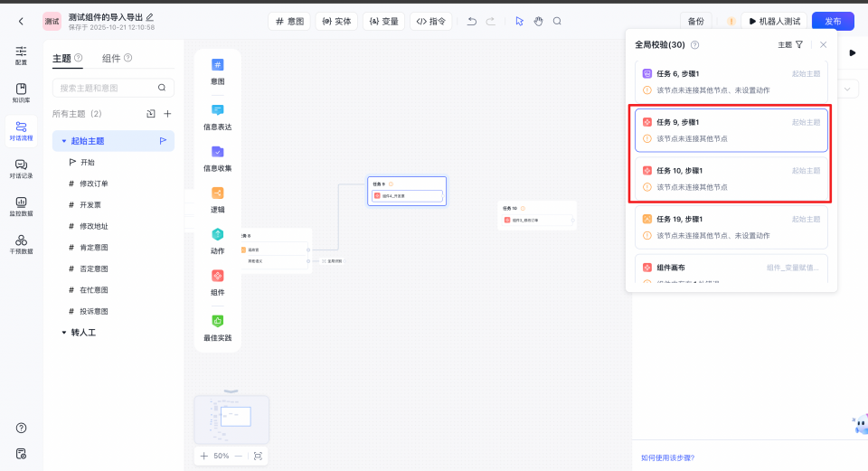Collapse the 起始主题 tree node

click(x=64, y=141)
